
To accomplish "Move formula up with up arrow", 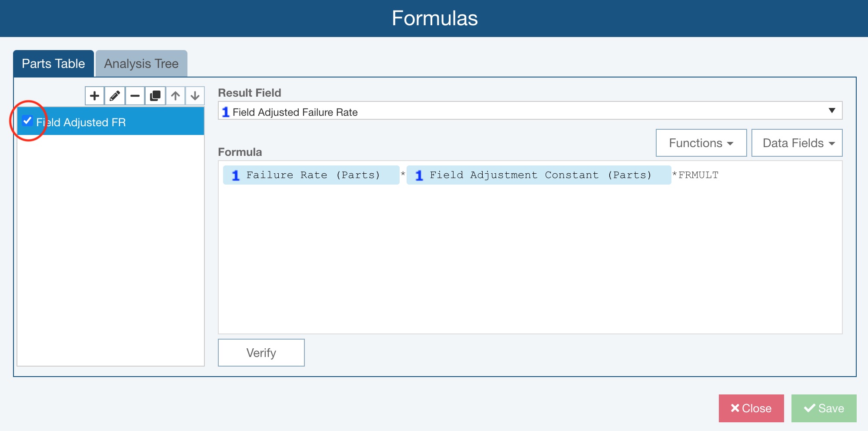I will click(175, 96).
